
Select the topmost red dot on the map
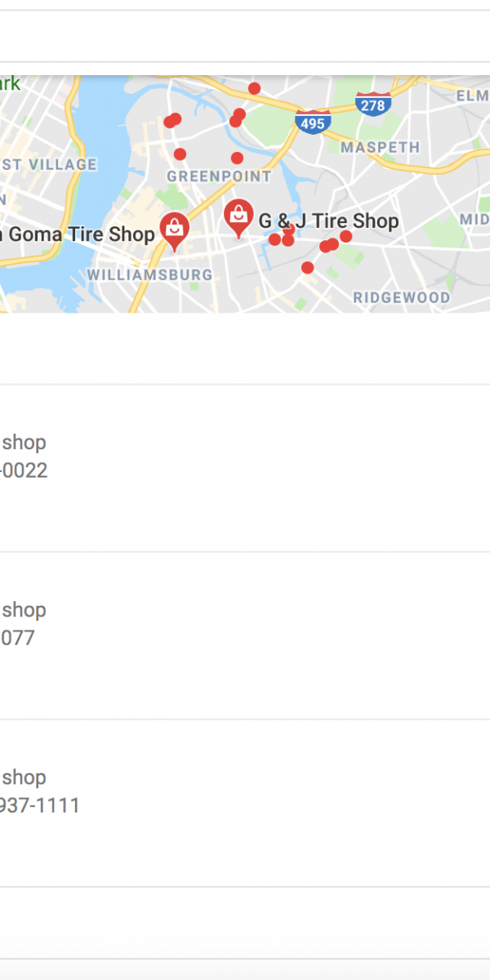point(254,88)
